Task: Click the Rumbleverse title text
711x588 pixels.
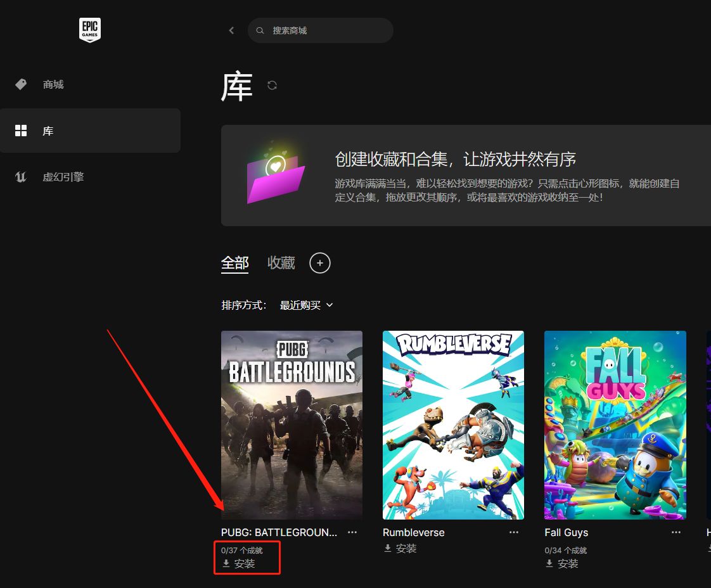Action: 414,533
